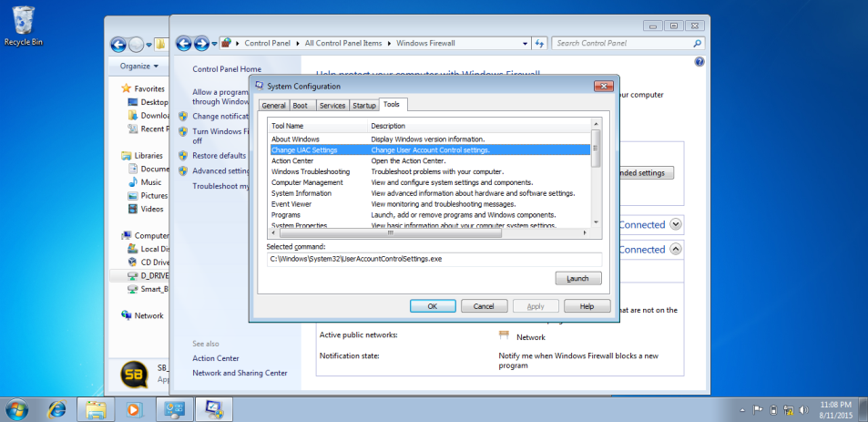Click the Back arrow in Windows Firewall window

(x=184, y=43)
